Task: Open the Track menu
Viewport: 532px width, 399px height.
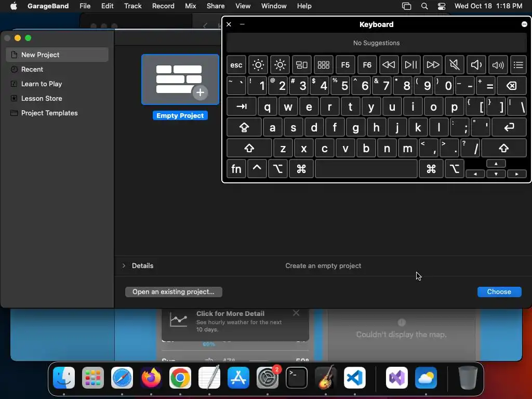Action: (x=132, y=6)
